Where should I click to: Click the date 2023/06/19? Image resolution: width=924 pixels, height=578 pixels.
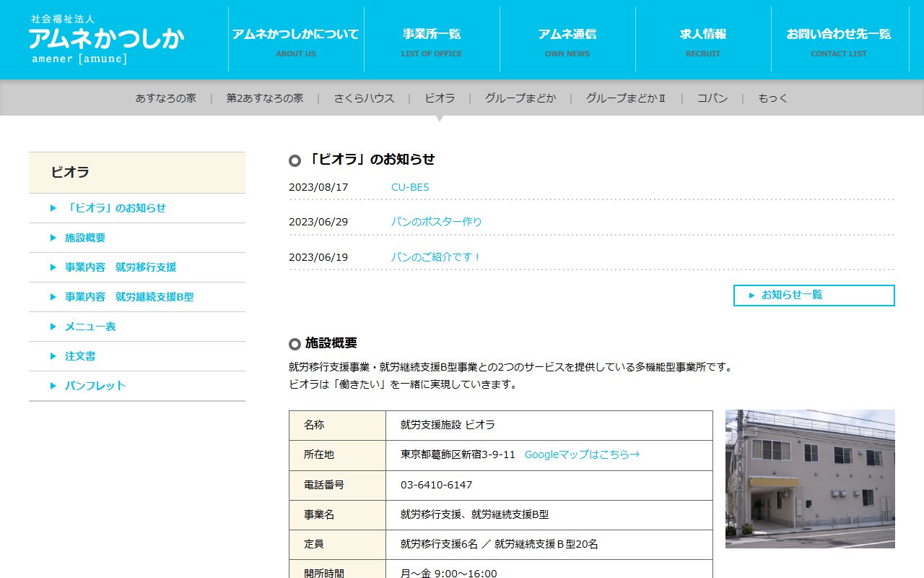click(318, 257)
